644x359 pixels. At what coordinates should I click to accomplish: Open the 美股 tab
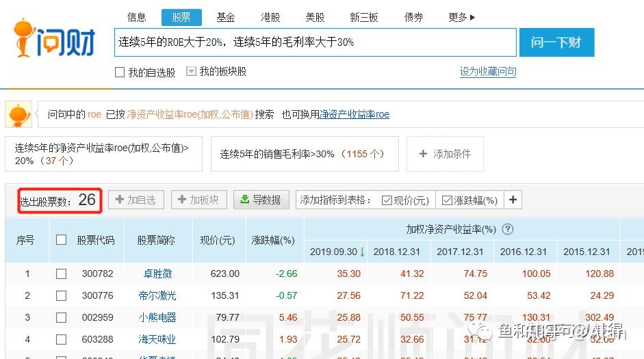[x=315, y=17]
